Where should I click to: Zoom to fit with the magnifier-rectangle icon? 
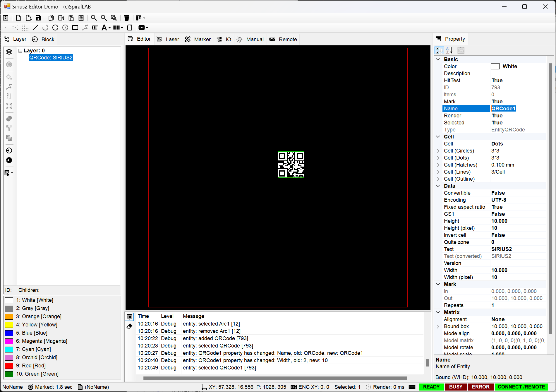[x=114, y=18]
